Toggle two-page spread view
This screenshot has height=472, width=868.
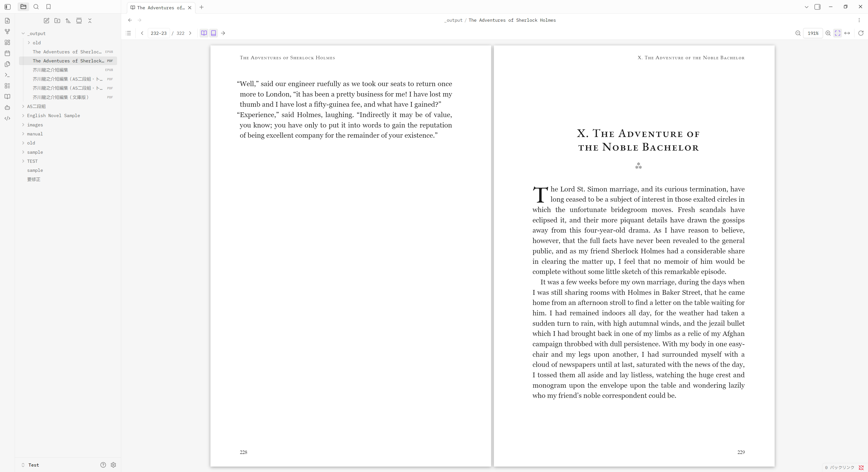[x=204, y=33]
